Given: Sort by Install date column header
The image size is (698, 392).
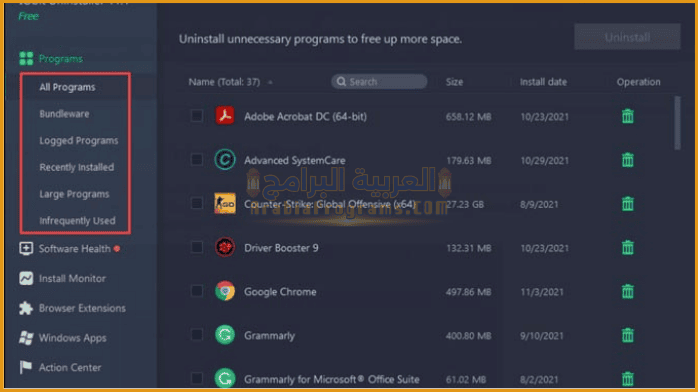Looking at the screenshot, I should (x=544, y=82).
